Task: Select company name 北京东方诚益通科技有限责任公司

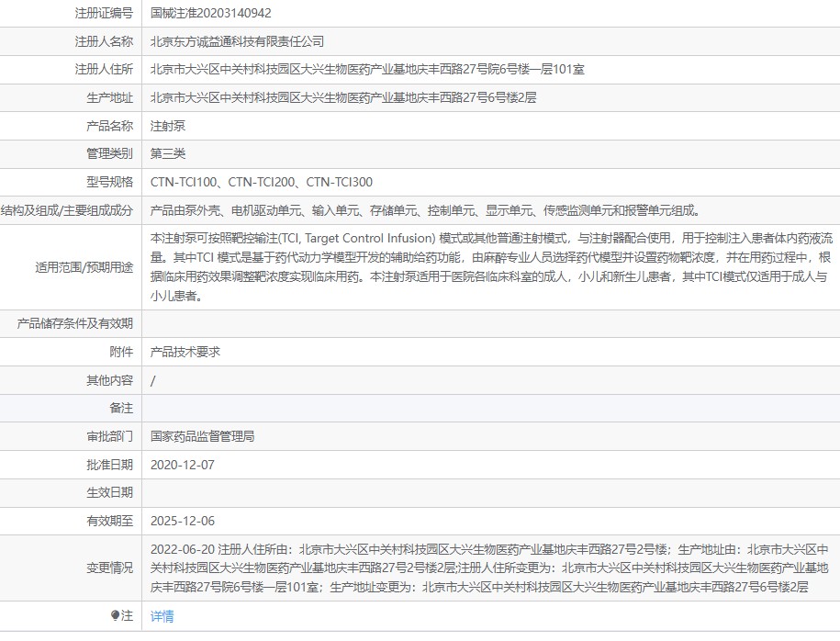Action: click(237, 41)
